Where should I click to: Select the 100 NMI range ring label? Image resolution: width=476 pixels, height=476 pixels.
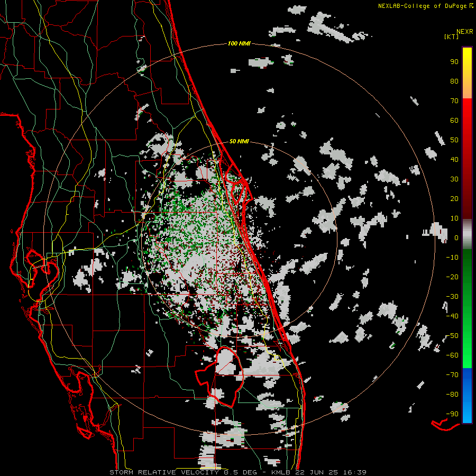click(239, 44)
